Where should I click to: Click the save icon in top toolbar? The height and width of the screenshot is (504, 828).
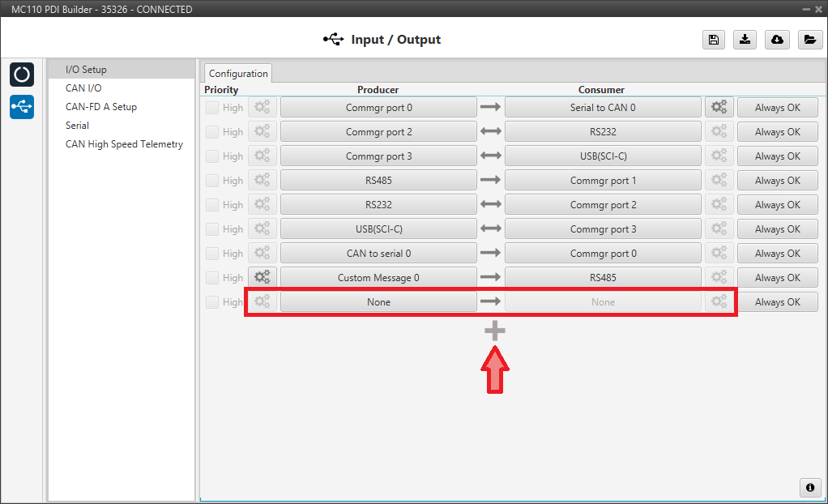point(713,40)
